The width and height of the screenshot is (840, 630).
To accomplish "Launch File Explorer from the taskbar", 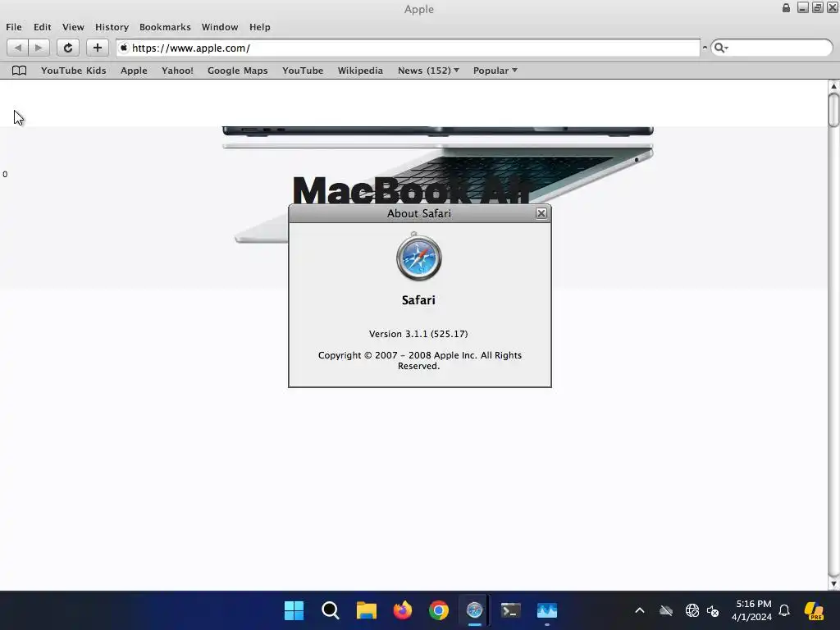I will coord(367,610).
